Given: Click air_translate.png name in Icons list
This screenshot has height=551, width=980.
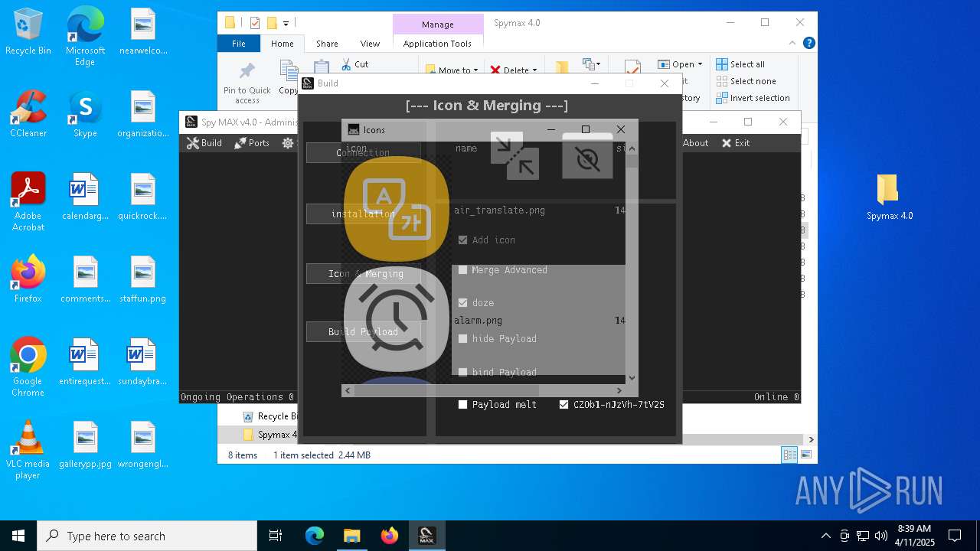Looking at the screenshot, I should (x=499, y=210).
